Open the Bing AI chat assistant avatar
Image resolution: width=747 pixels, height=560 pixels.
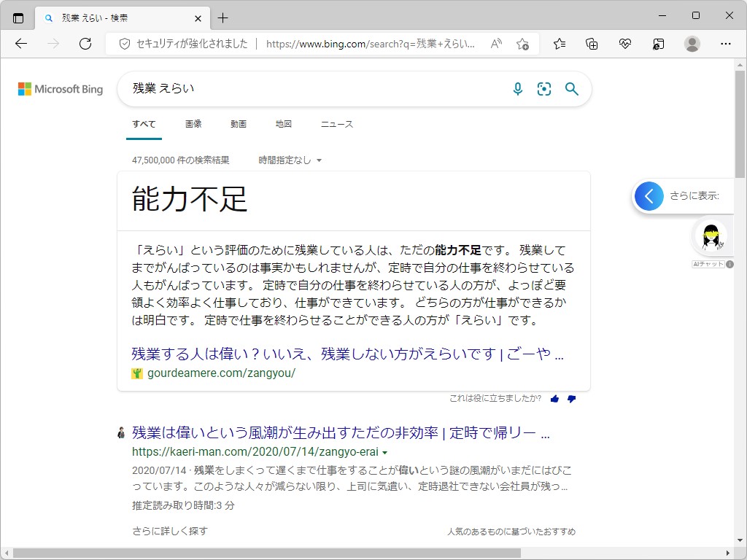pos(711,236)
